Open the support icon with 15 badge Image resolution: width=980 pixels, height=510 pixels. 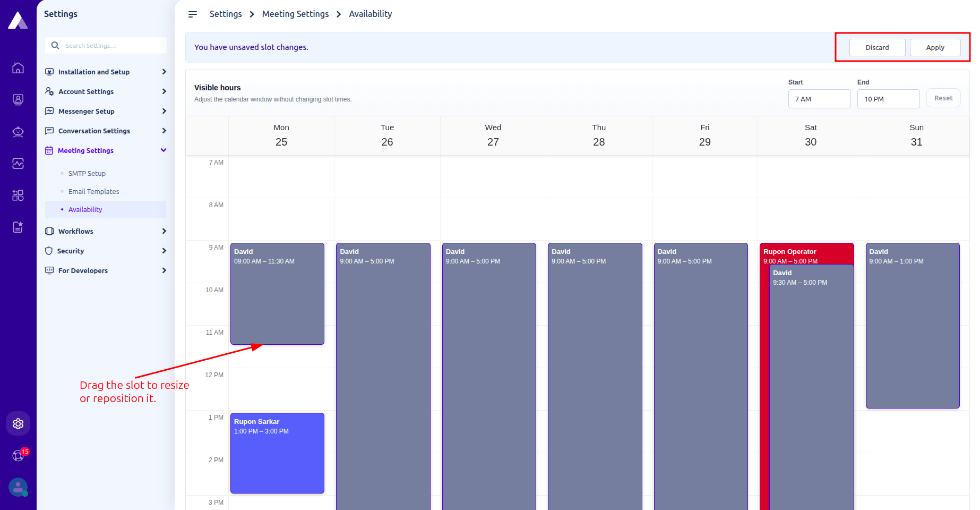click(18, 455)
